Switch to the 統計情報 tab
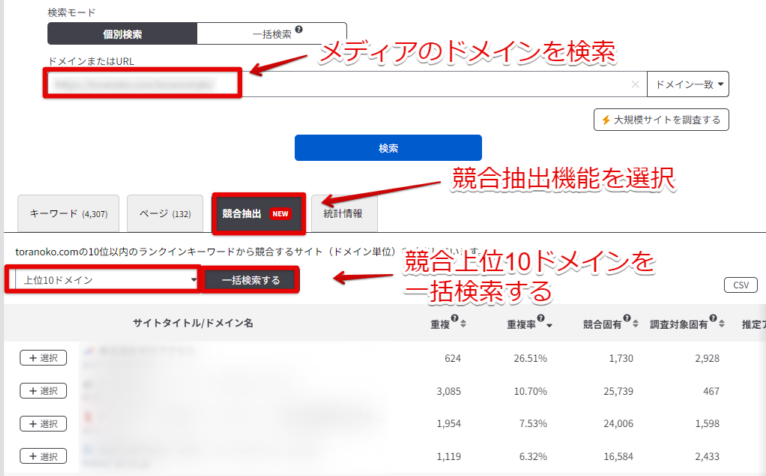This screenshot has width=766, height=476. (343, 213)
